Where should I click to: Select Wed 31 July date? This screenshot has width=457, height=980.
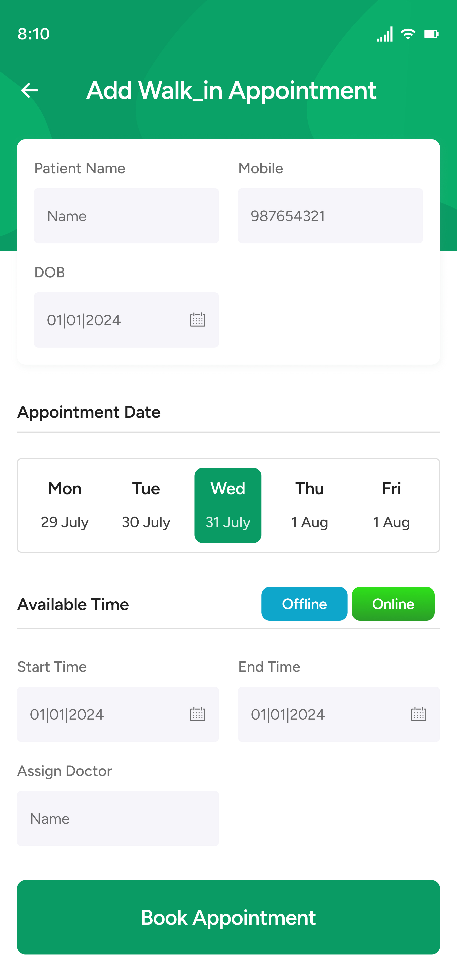(x=228, y=505)
